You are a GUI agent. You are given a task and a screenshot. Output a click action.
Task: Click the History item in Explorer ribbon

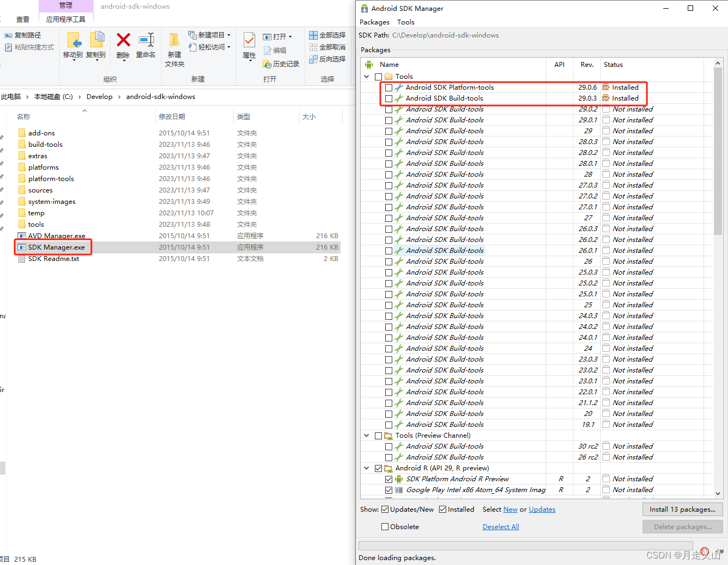click(281, 64)
